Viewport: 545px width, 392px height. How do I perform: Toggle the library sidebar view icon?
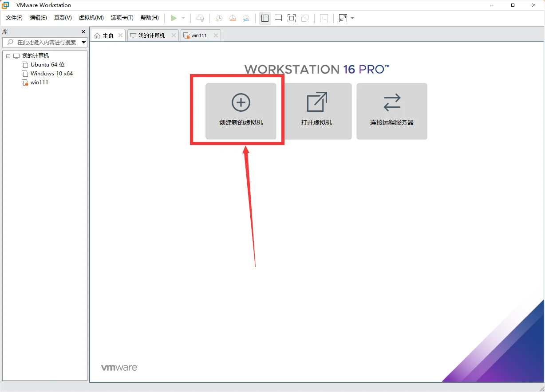click(265, 18)
